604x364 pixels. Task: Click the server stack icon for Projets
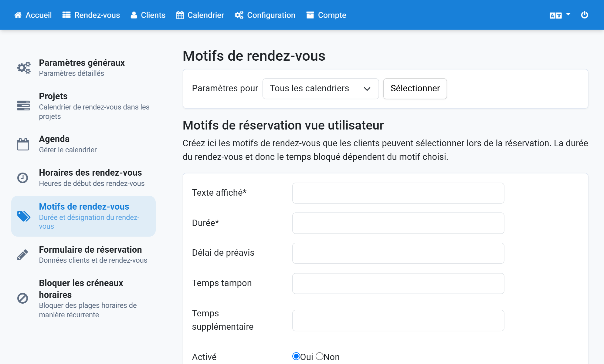(23, 106)
